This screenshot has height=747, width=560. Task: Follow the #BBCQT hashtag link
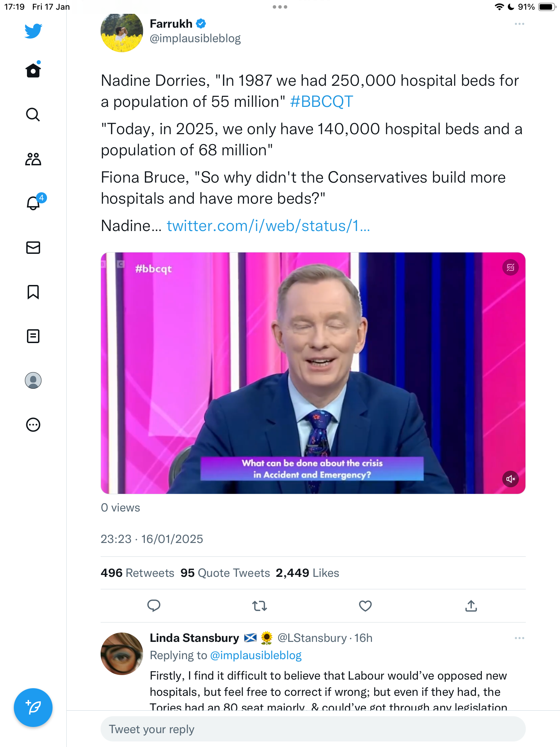[321, 102]
